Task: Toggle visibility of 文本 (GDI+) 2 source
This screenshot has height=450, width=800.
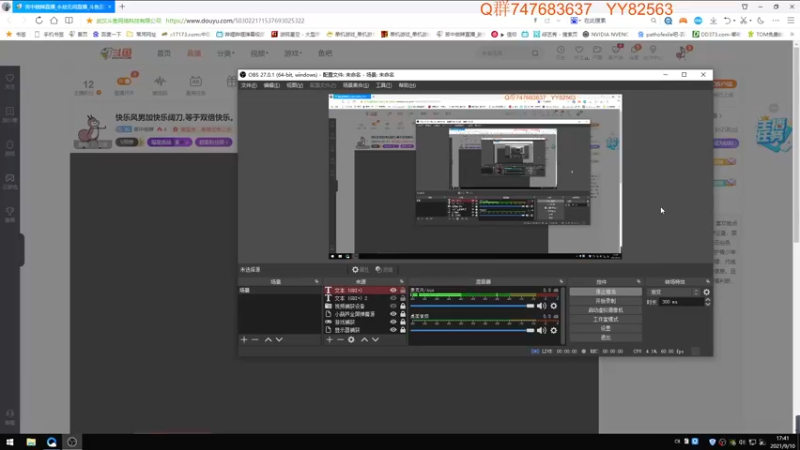Action: pyautogui.click(x=393, y=298)
